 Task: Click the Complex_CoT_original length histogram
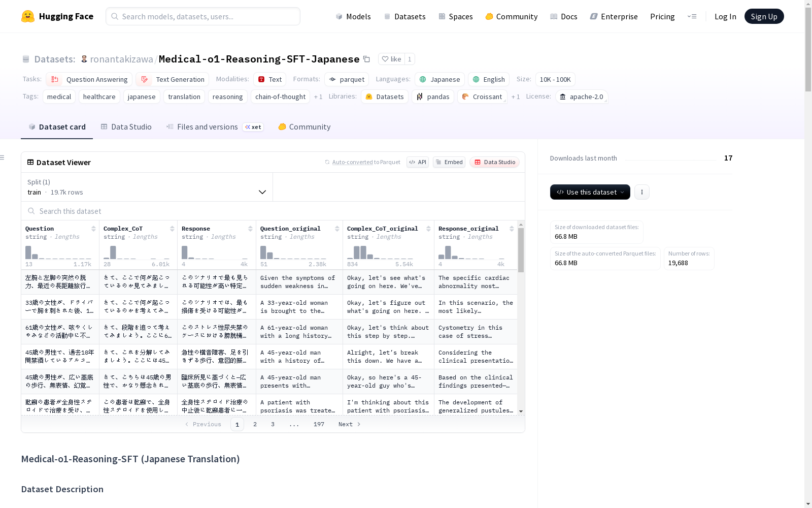click(x=380, y=252)
